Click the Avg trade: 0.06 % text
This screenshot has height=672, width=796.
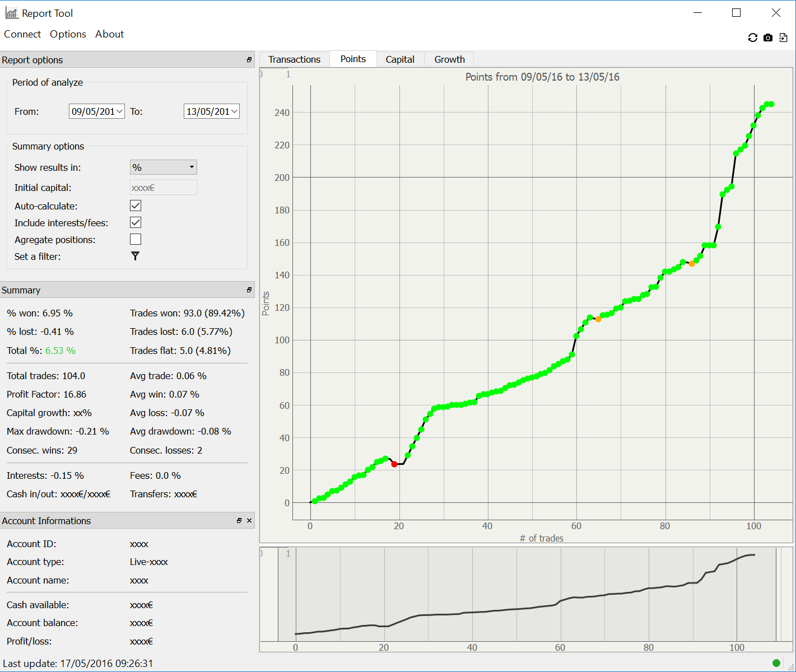click(168, 376)
